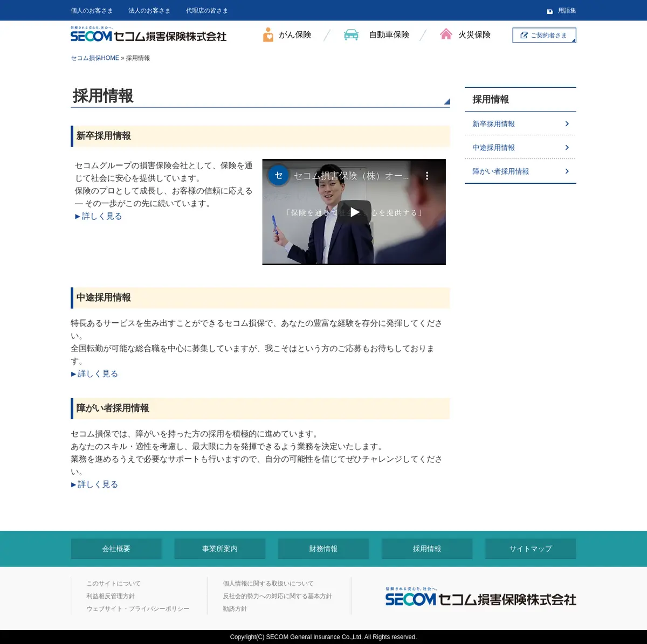Open 反社会的勢力への対応に関する基本方針 link
Image resolution: width=647 pixels, height=644 pixels.
[x=278, y=596]
